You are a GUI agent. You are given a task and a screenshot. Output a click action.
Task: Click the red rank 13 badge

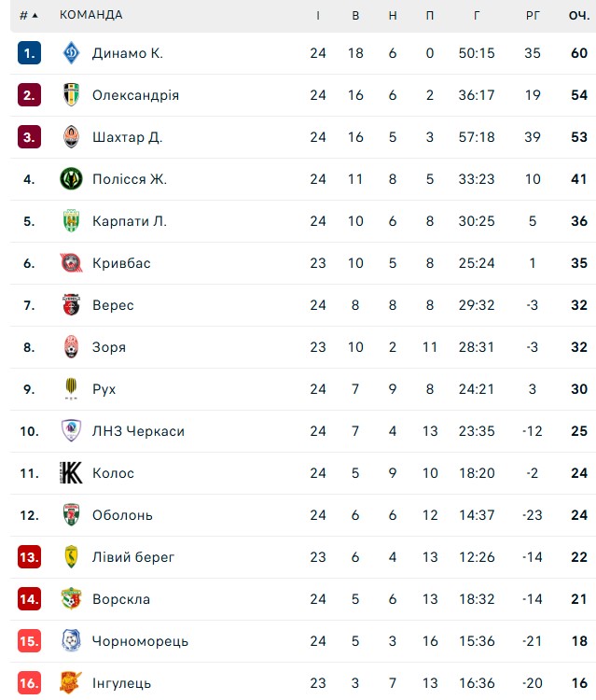30,556
